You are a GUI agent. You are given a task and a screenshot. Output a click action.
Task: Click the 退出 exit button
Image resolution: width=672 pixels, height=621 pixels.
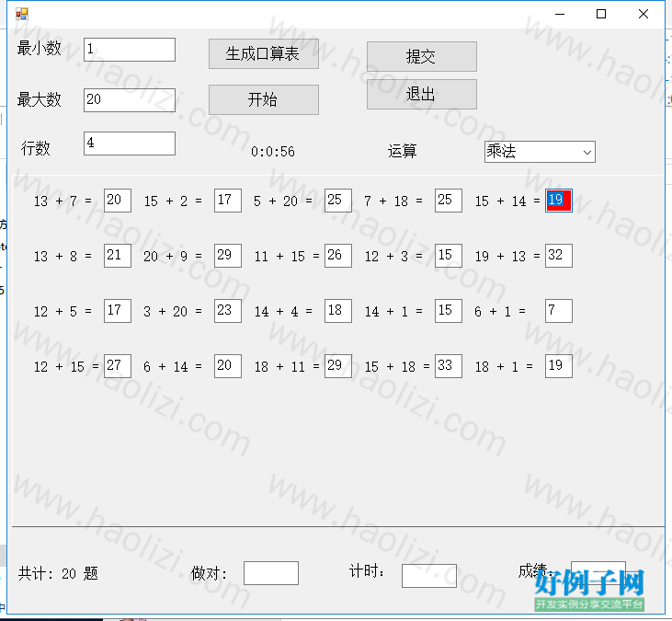click(422, 95)
